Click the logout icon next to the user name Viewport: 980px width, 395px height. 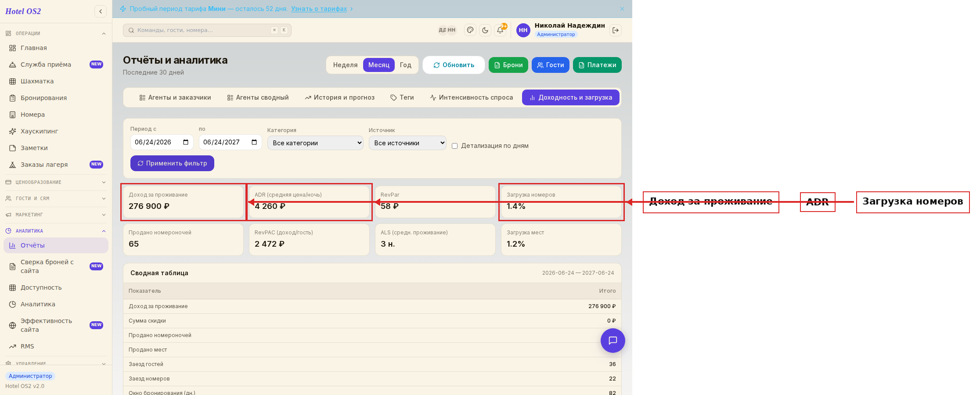point(616,30)
